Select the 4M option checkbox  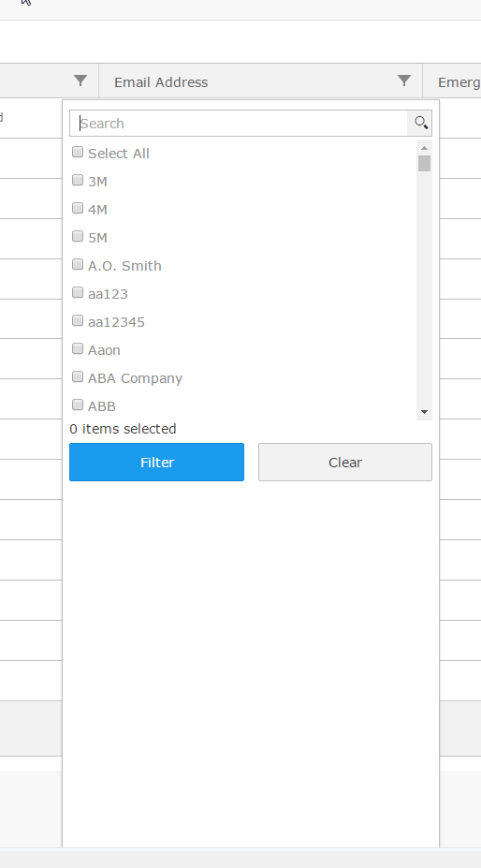78,208
